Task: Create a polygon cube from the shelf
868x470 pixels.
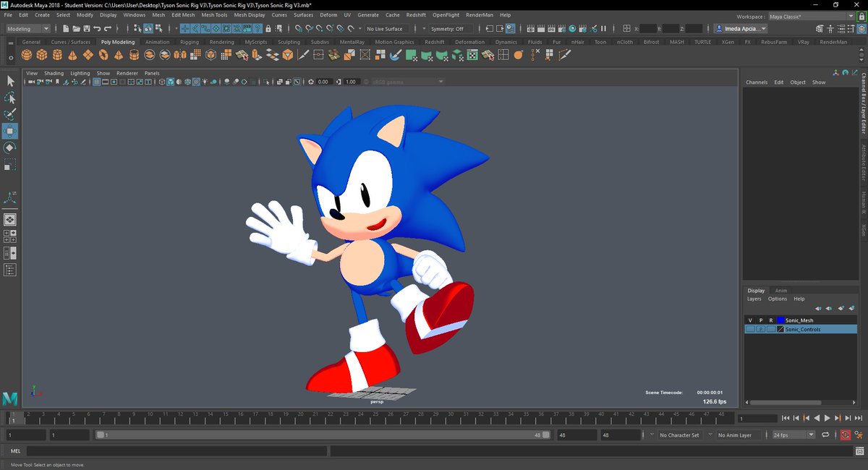Action: [x=42, y=55]
